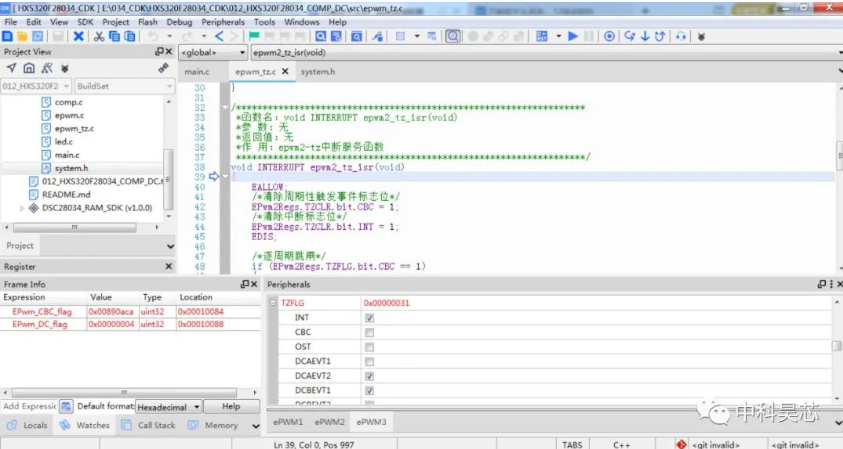Switch to the main.c editor tab

point(197,72)
